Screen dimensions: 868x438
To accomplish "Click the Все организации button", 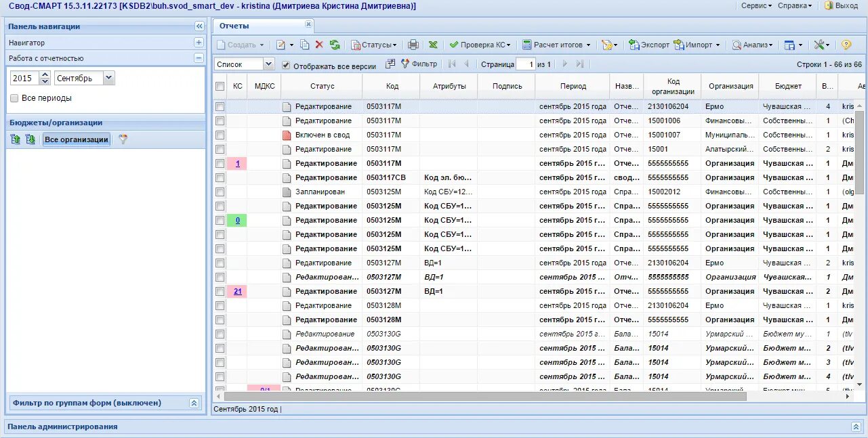I will (x=77, y=139).
